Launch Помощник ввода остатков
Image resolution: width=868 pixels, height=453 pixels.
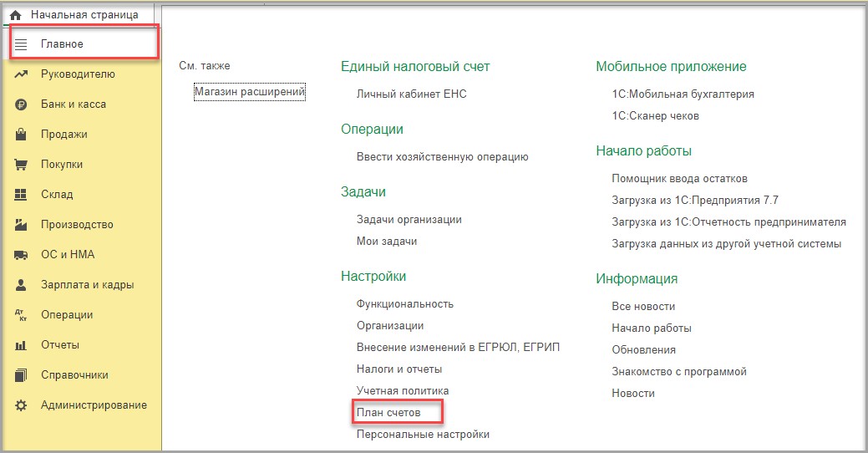pos(680,178)
